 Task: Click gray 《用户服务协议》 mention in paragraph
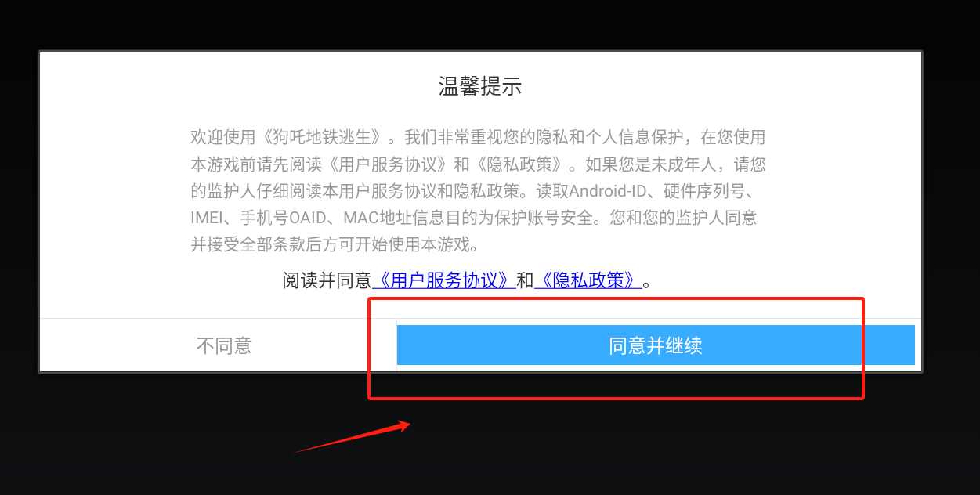(385, 164)
